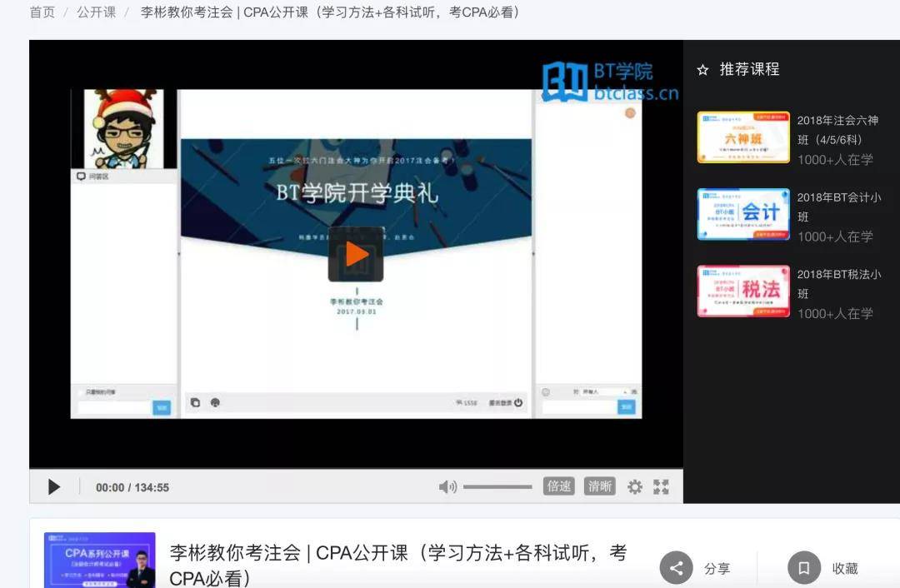Go to 公开课 in the breadcrumb
This screenshot has height=588, width=900.
pyautogui.click(x=97, y=12)
